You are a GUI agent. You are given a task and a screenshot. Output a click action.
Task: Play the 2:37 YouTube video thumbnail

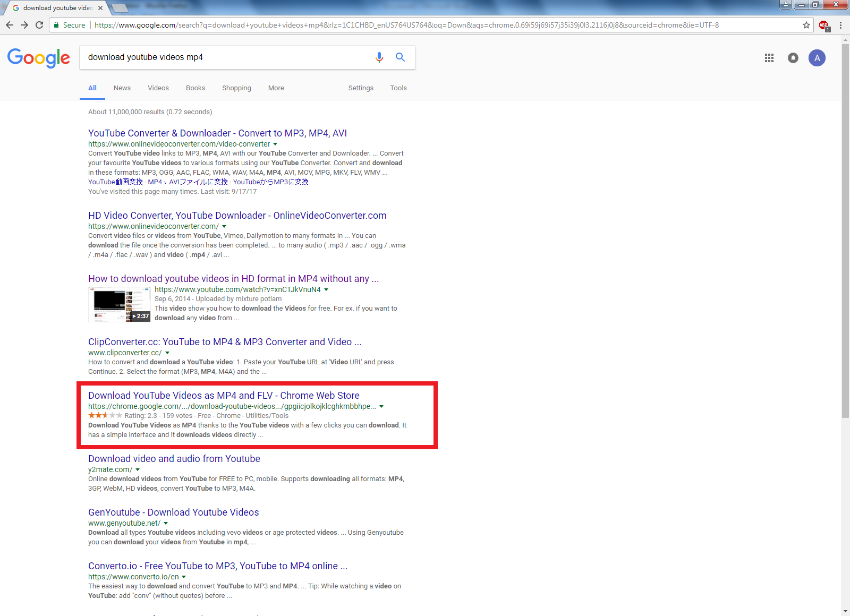pyautogui.click(x=120, y=304)
